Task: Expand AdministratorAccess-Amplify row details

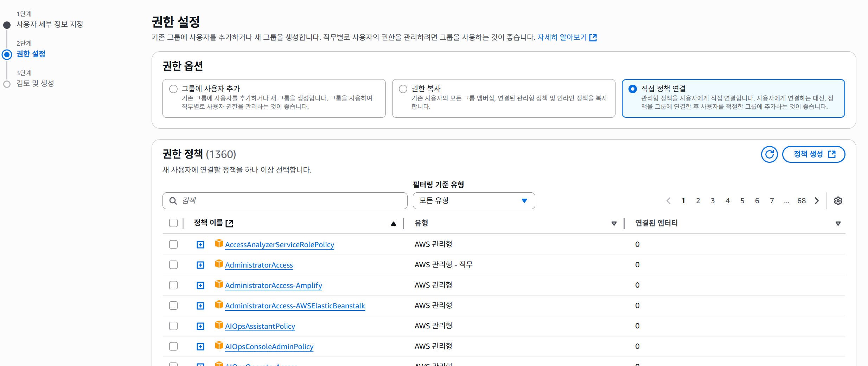Action: pyautogui.click(x=200, y=285)
